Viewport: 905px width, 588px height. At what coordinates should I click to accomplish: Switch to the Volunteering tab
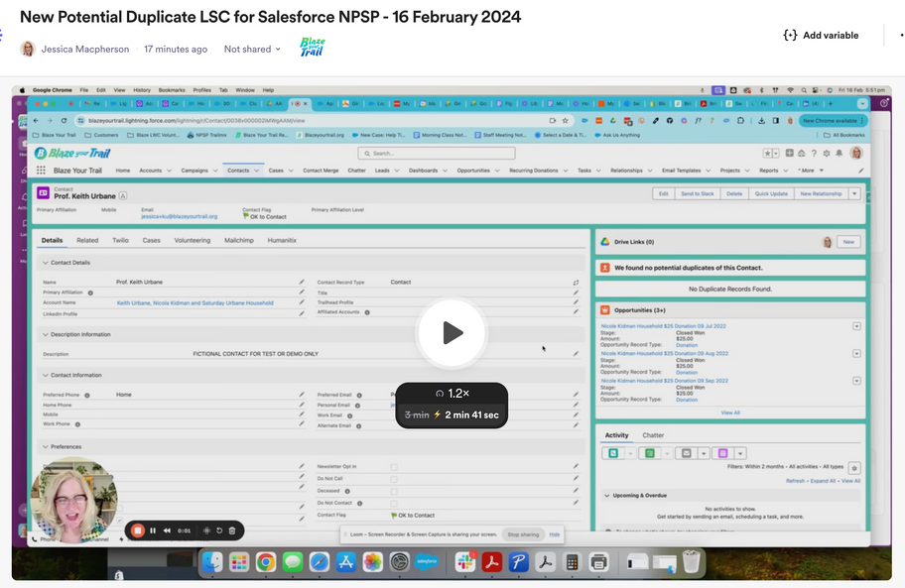click(193, 240)
